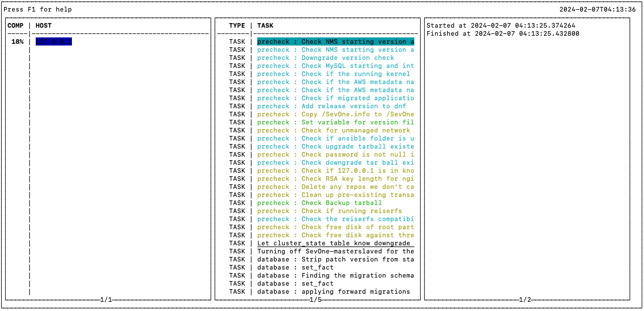Click the details pane 1/2 page indicator
644x311 pixels.
click(x=525, y=300)
